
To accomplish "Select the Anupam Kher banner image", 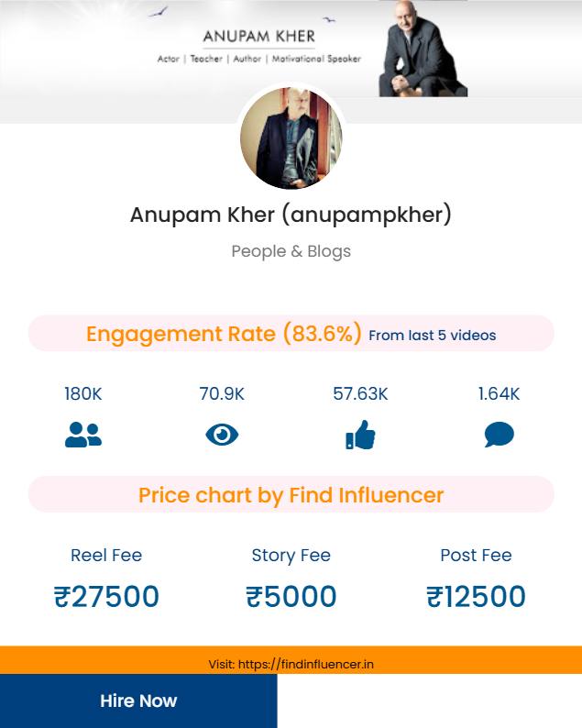I will pyautogui.click(x=291, y=49).
